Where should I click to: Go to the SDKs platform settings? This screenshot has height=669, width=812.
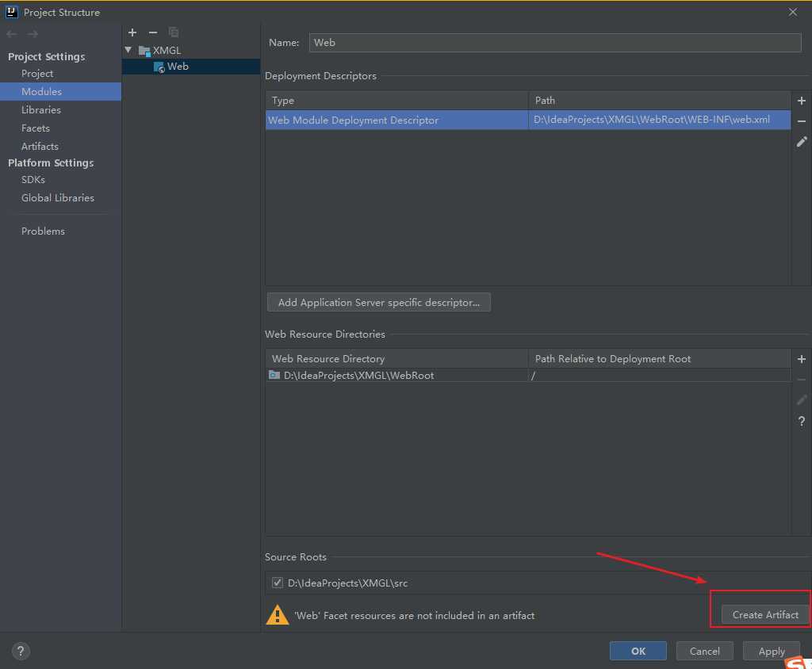click(x=33, y=179)
